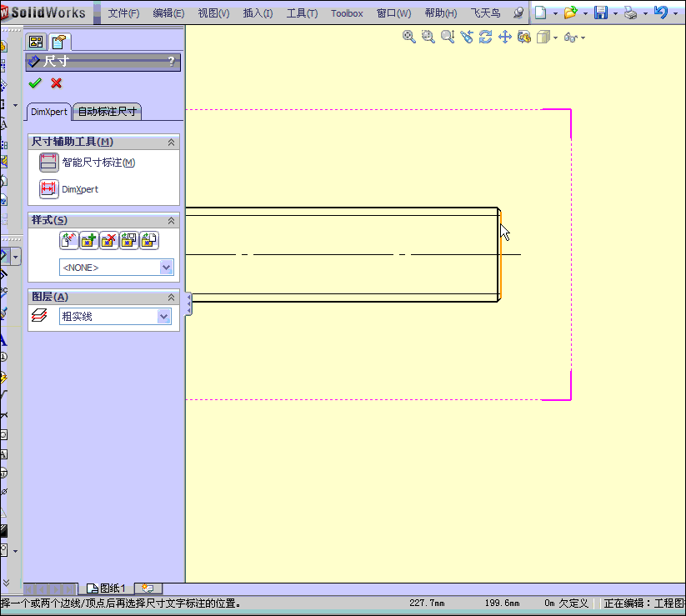Click the display style cube icon
Viewport: 686px width, 616px height.
[543, 38]
